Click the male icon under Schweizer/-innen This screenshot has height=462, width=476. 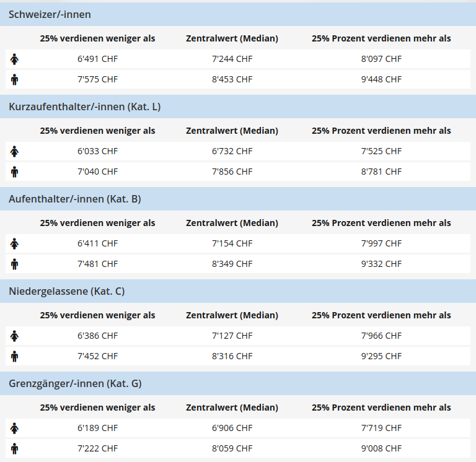(x=15, y=79)
